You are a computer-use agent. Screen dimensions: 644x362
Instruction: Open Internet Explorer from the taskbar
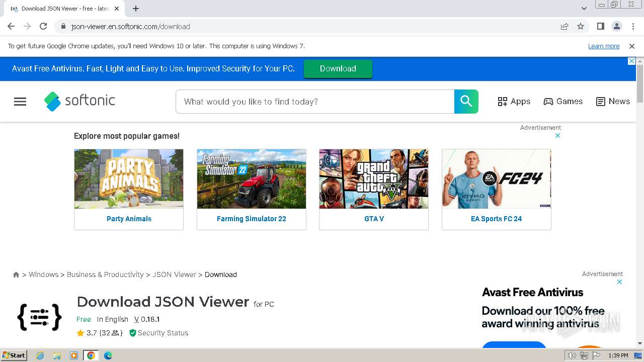tap(40, 355)
